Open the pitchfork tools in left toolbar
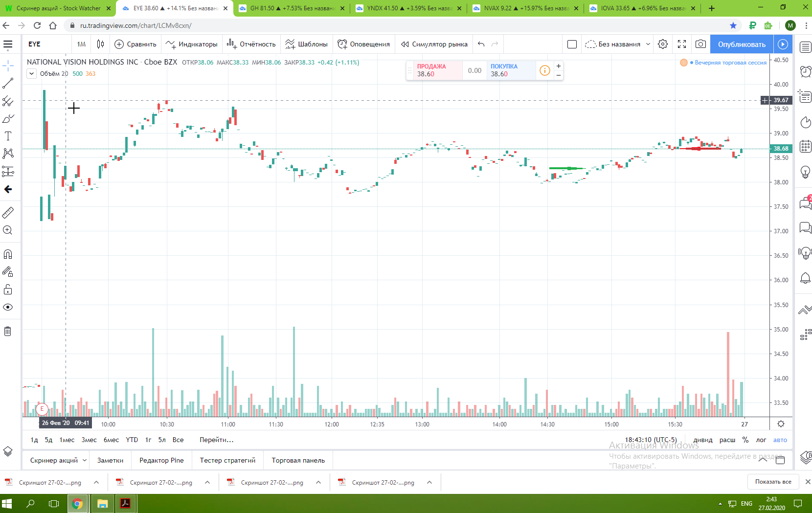The image size is (812, 513). point(8,101)
